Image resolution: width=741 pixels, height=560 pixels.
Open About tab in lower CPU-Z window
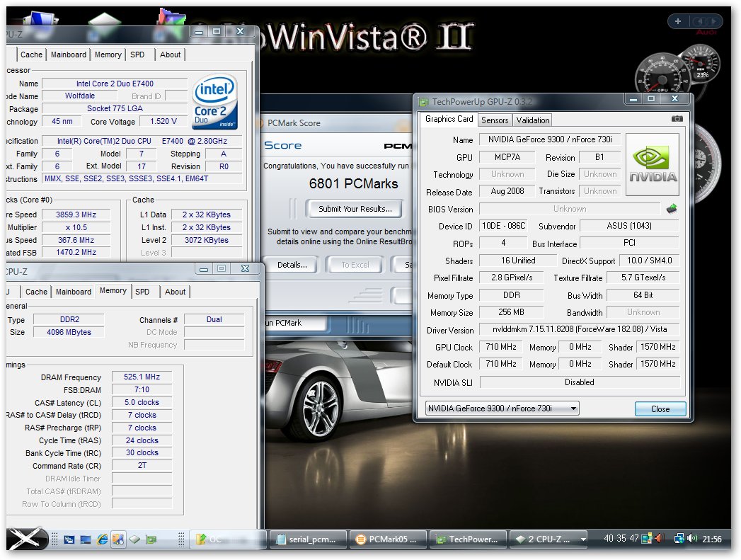point(176,292)
